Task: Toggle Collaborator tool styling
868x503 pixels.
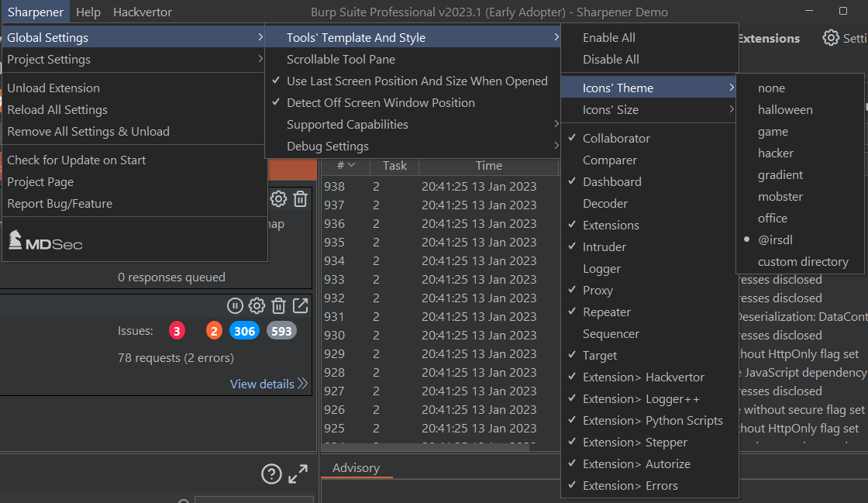Action: click(649, 138)
